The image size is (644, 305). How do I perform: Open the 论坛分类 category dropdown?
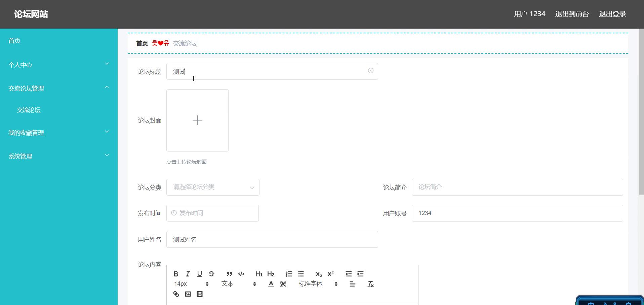tap(212, 187)
